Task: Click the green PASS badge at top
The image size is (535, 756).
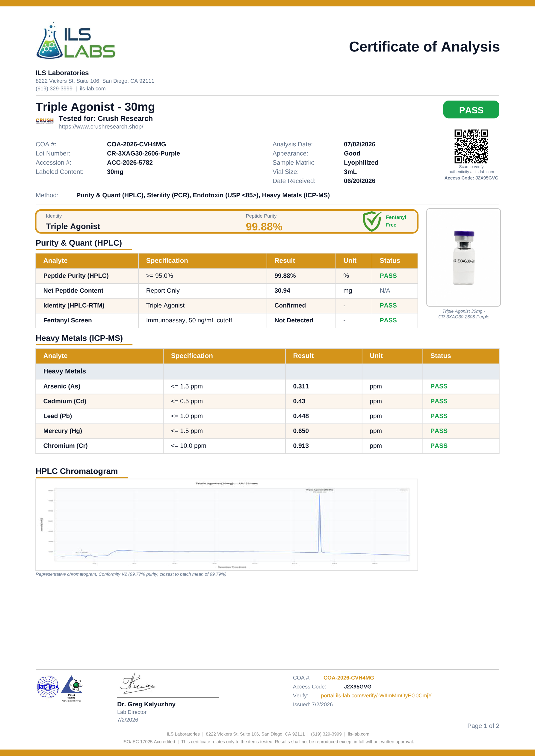Action: point(471,110)
